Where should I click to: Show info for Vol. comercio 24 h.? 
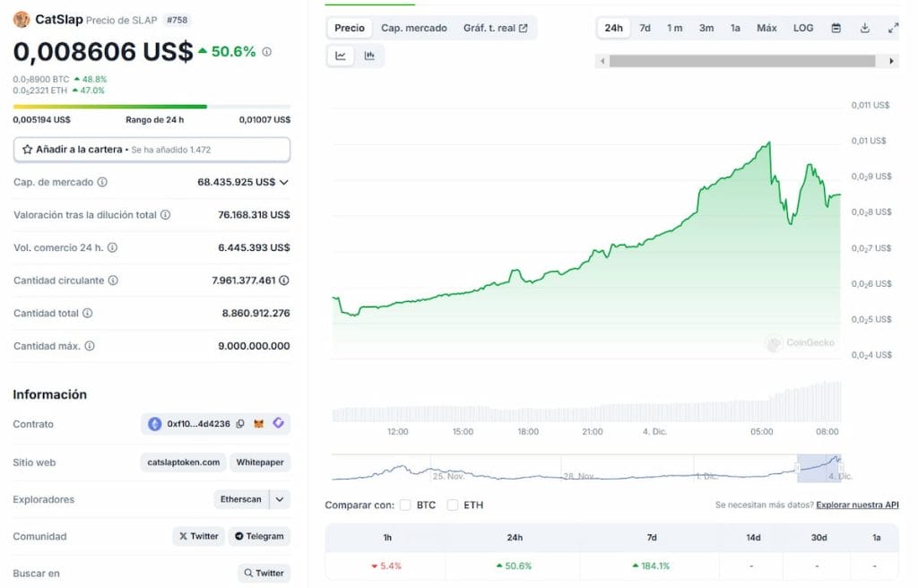point(112,247)
